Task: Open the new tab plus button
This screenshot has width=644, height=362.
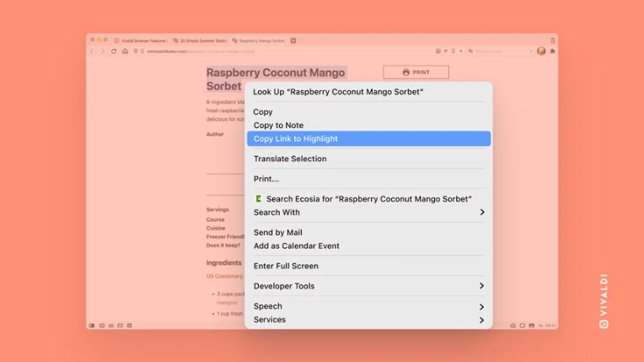Action: [x=293, y=41]
